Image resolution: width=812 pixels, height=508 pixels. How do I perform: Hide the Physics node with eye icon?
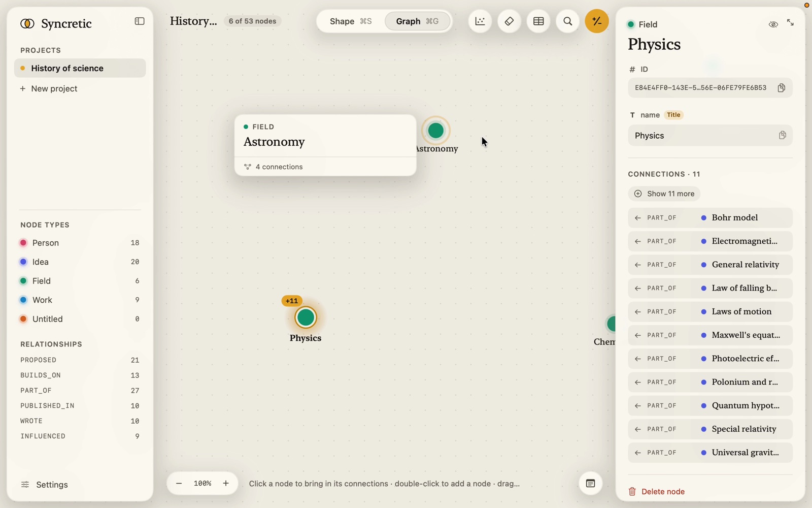point(773,24)
